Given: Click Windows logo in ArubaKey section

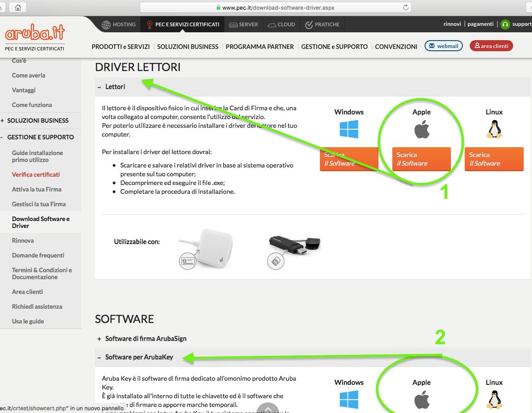Looking at the screenshot, I should [349, 400].
